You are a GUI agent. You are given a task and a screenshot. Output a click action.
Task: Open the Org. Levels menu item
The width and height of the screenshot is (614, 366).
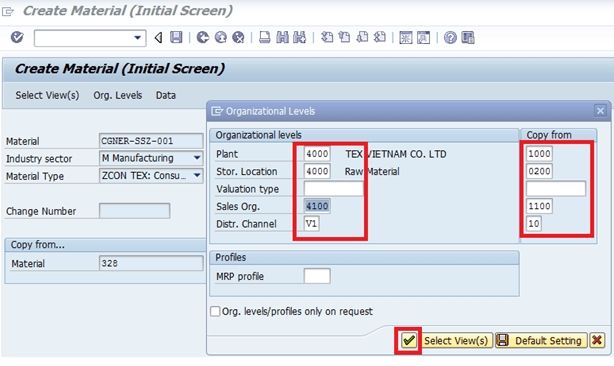click(117, 95)
